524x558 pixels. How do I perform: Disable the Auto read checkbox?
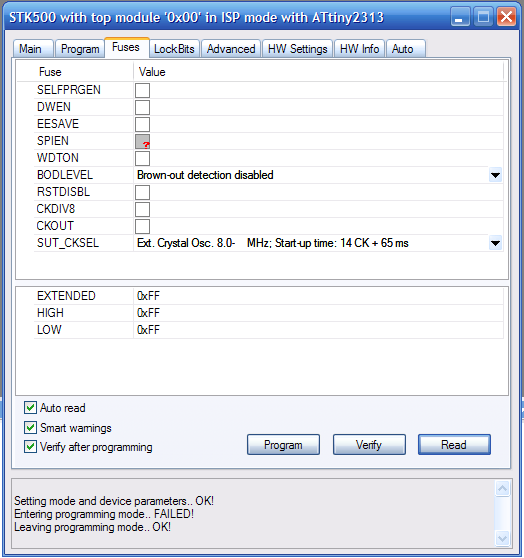[30, 407]
